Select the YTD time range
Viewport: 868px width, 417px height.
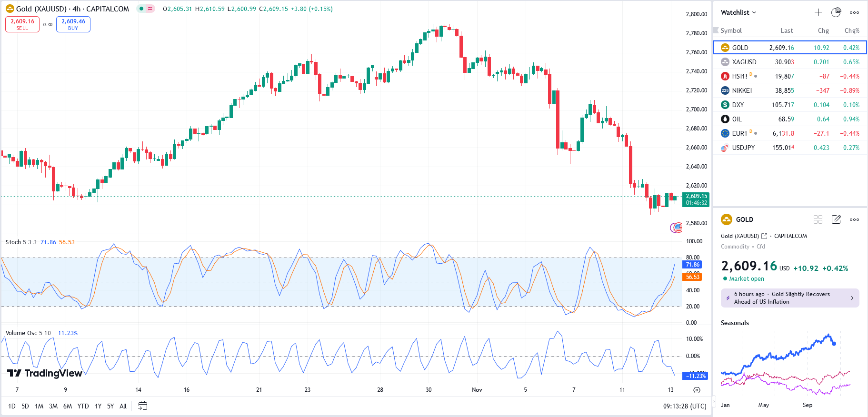(x=83, y=406)
